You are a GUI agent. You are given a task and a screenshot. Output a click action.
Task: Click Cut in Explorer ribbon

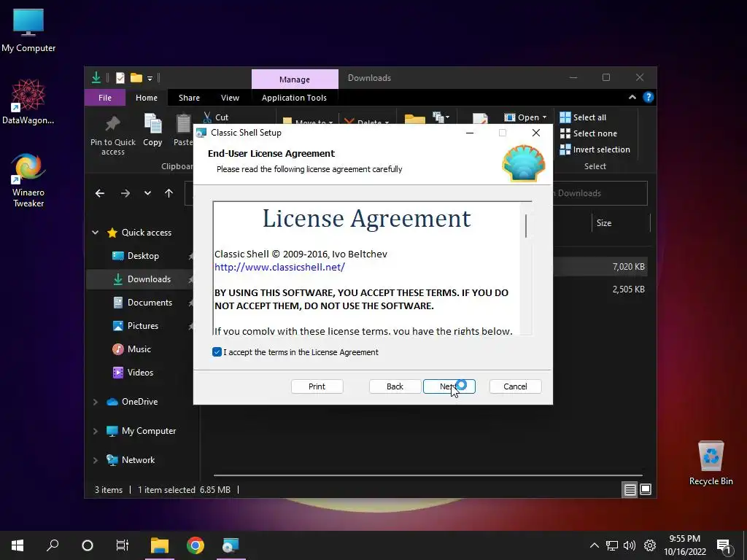click(215, 117)
